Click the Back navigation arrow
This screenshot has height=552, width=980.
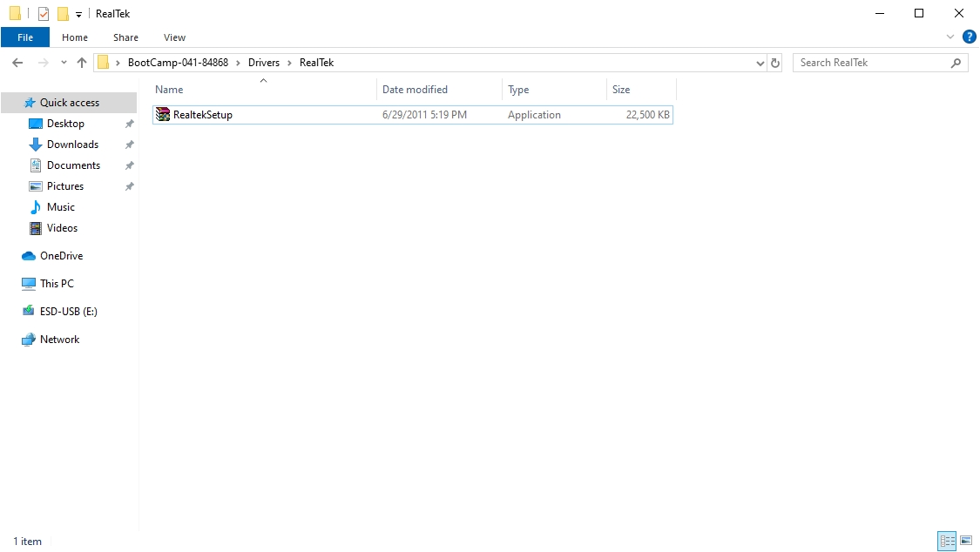(x=17, y=63)
